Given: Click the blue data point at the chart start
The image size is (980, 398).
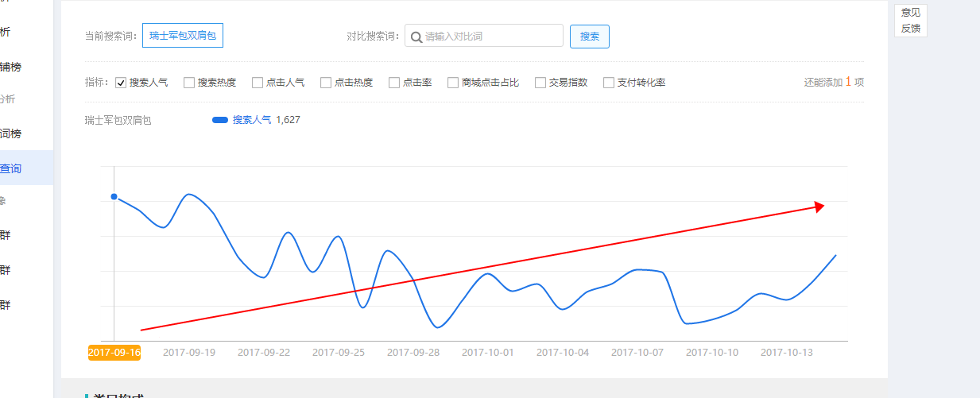Looking at the screenshot, I should click(x=114, y=196).
